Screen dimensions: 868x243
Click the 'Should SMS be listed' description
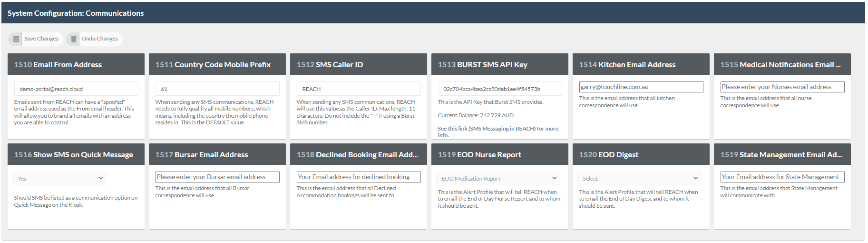pyautogui.click(x=76, y=201)
